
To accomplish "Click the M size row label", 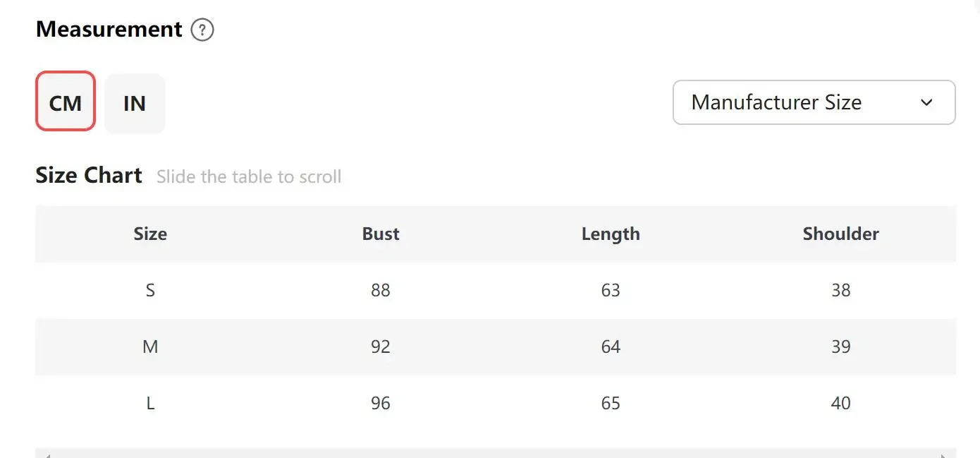I will 150,346.
